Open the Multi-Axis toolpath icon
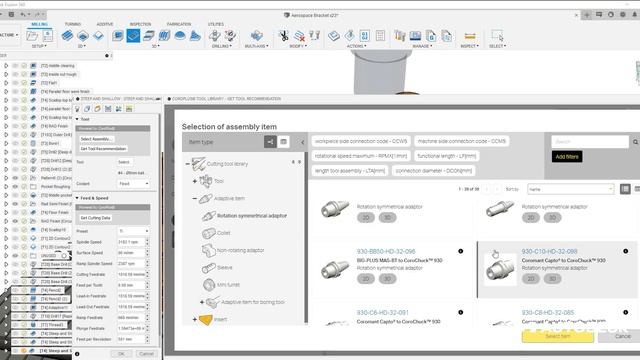The image size is (640, 360). 257,36
